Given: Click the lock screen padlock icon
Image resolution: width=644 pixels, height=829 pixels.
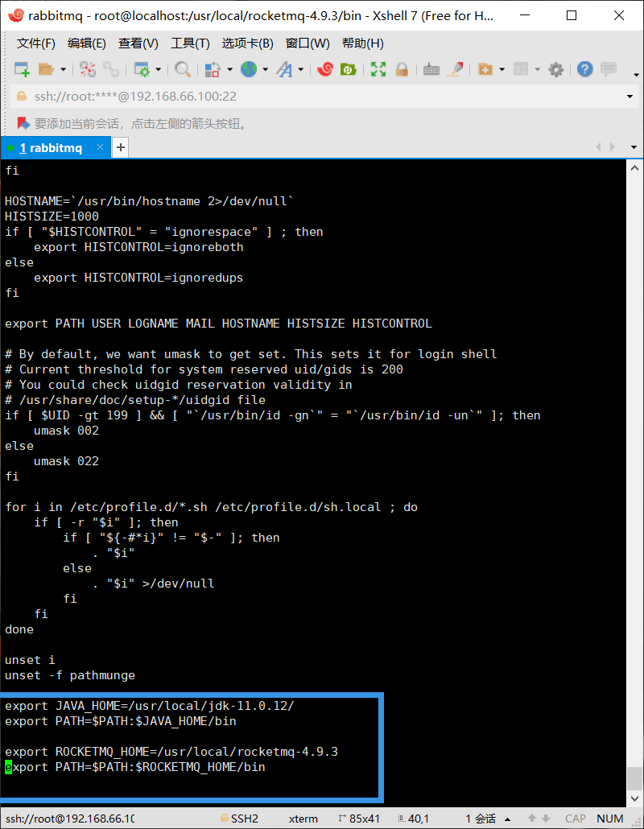Looking at the screenshot, I should (402, 69).
